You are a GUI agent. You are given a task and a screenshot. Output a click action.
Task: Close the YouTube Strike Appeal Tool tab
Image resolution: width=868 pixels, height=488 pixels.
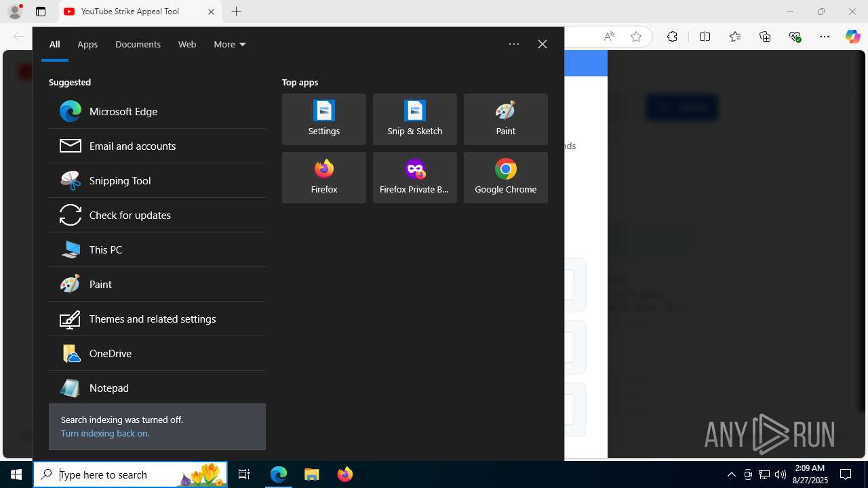211,12
